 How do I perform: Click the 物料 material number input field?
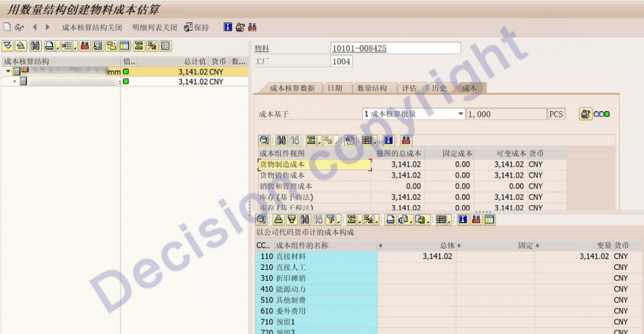(395, 48)
